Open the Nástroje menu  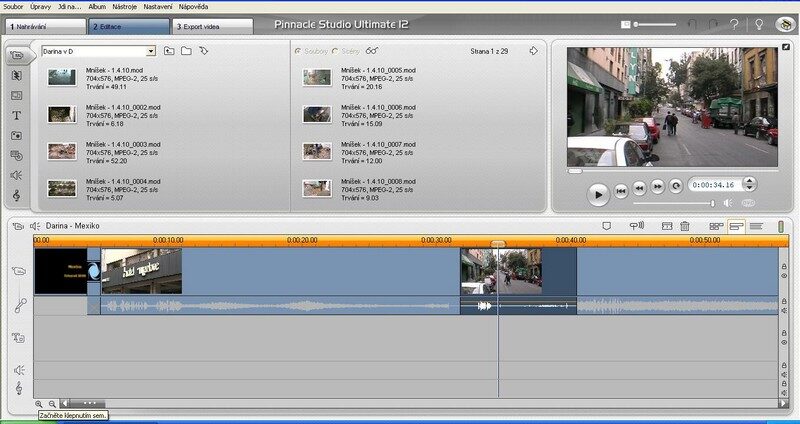123,6
